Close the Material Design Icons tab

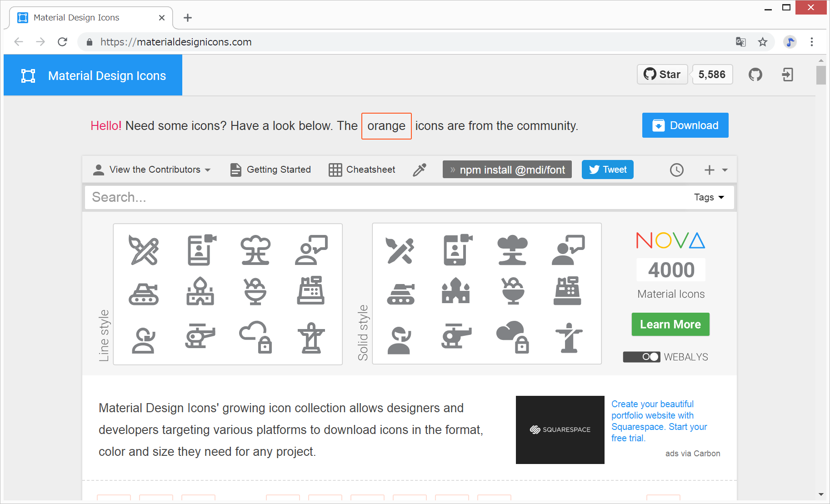pyautogui.click(x=161, y=18)
